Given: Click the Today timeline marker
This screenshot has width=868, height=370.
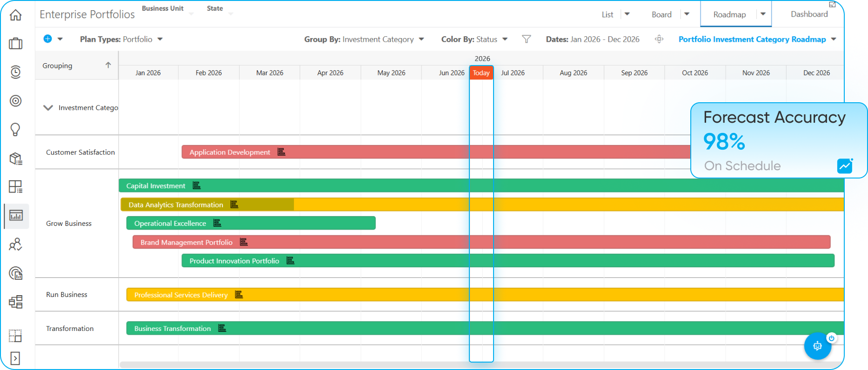Looking at the screenshot, I should (481, 73).
